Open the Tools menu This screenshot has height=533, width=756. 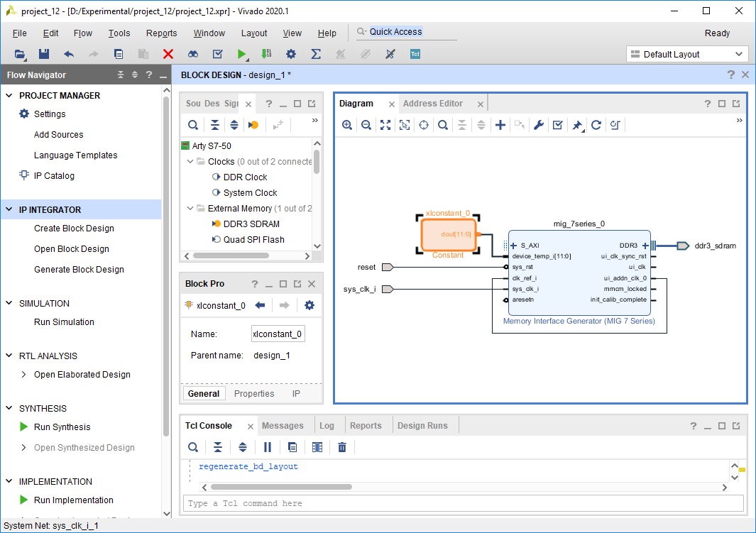119,33
